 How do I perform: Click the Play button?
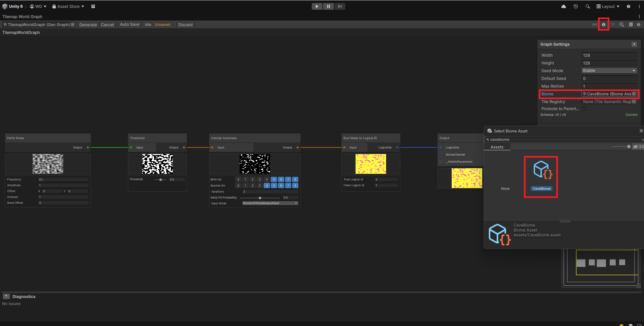(x=317, y=6)
